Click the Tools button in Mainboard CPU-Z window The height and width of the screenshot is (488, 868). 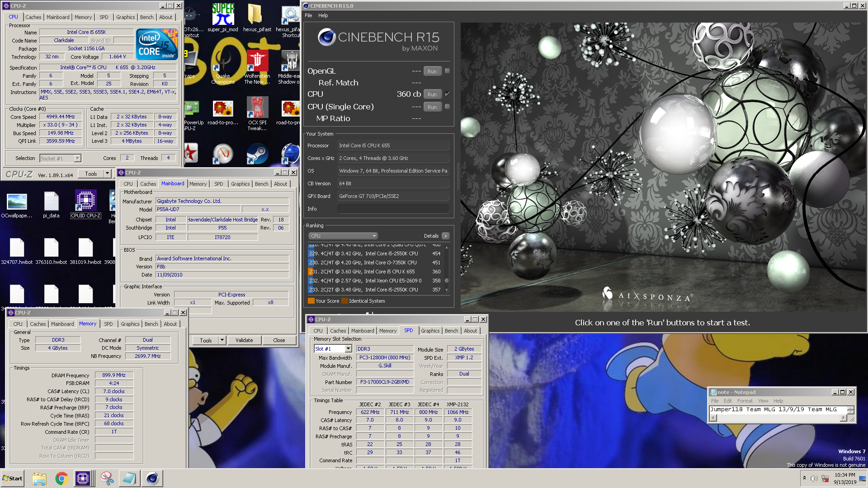[x=206, y=340]
